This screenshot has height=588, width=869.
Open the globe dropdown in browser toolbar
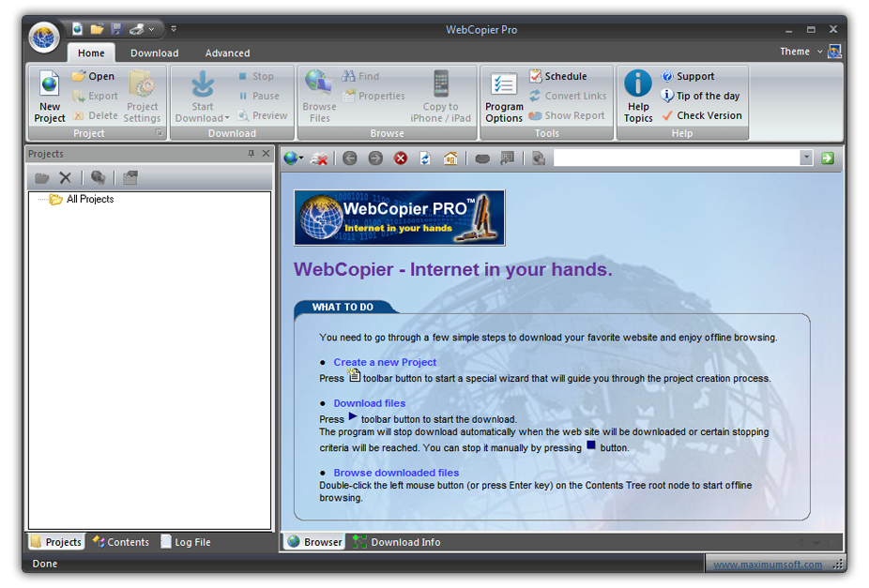point(294,158)
